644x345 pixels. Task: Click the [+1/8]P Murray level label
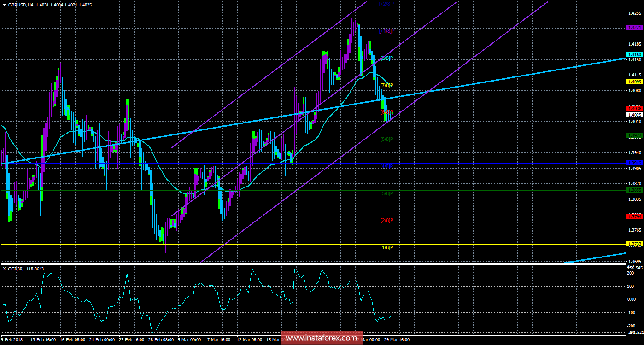[x=386, y=31]
